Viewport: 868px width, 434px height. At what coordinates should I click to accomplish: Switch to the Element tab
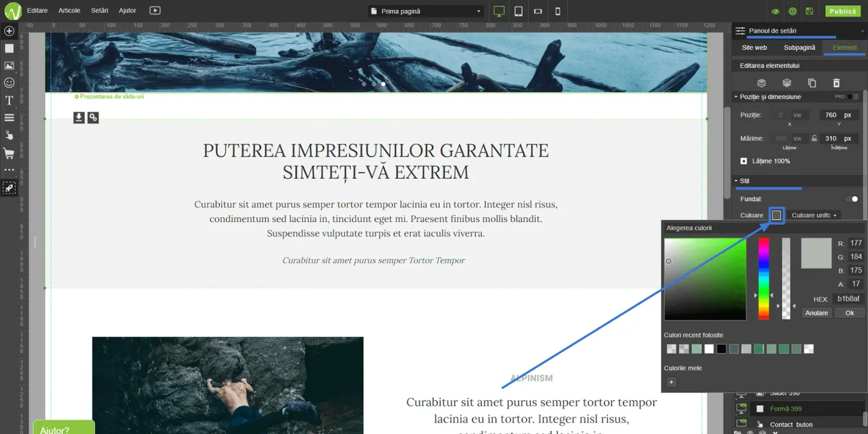(844, 48)
